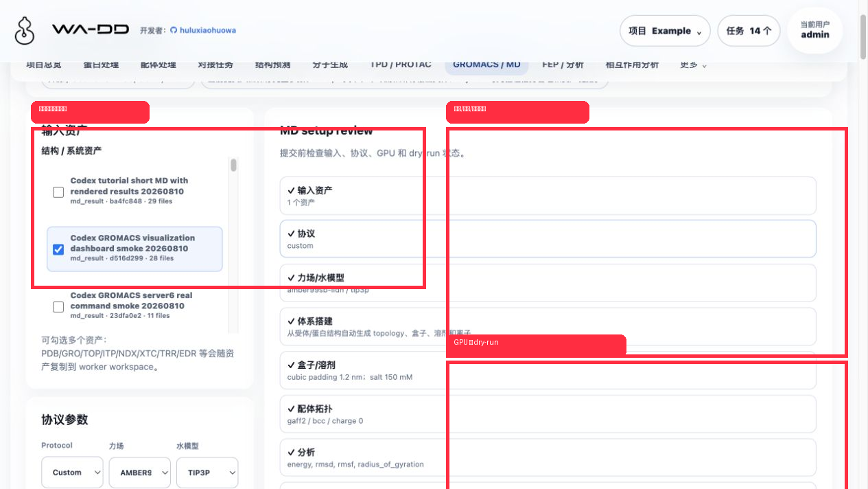Open the 当前用户 admin user menu

[814, 30]
